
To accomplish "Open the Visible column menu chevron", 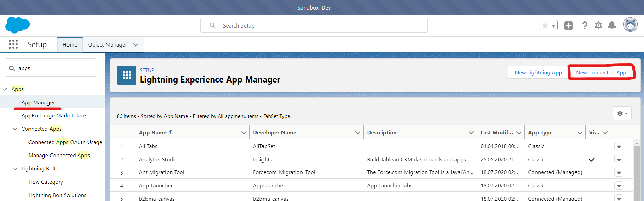I will [605, 133].
